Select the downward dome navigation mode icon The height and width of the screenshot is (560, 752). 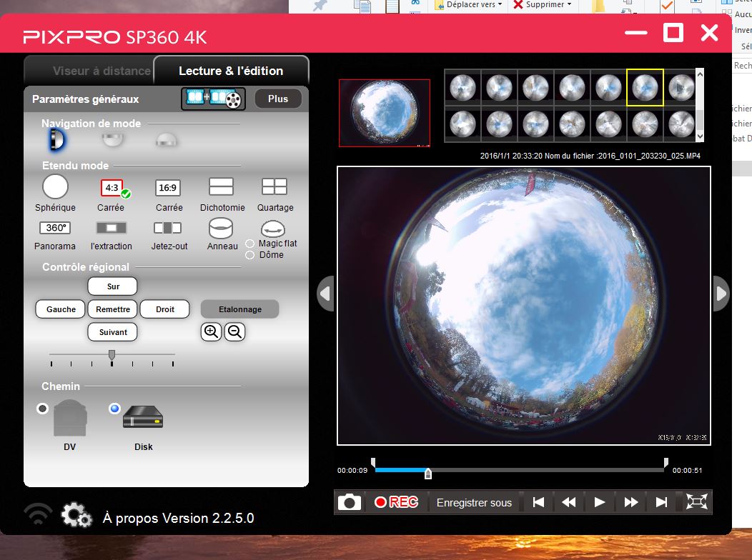coord(113,140)
